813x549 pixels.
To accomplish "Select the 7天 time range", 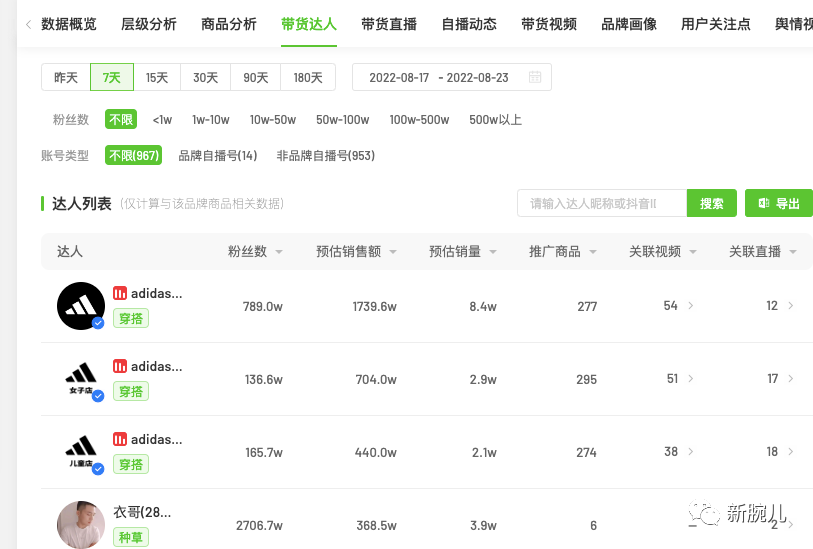I will tap(112, 77).
